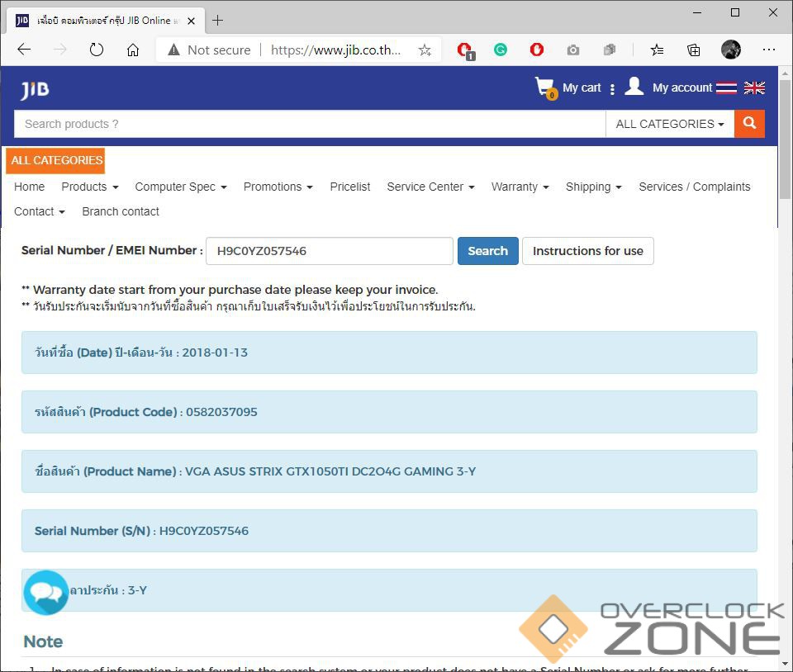Expand the ALL CATEGORIES search dropdown

pos(669,124)
